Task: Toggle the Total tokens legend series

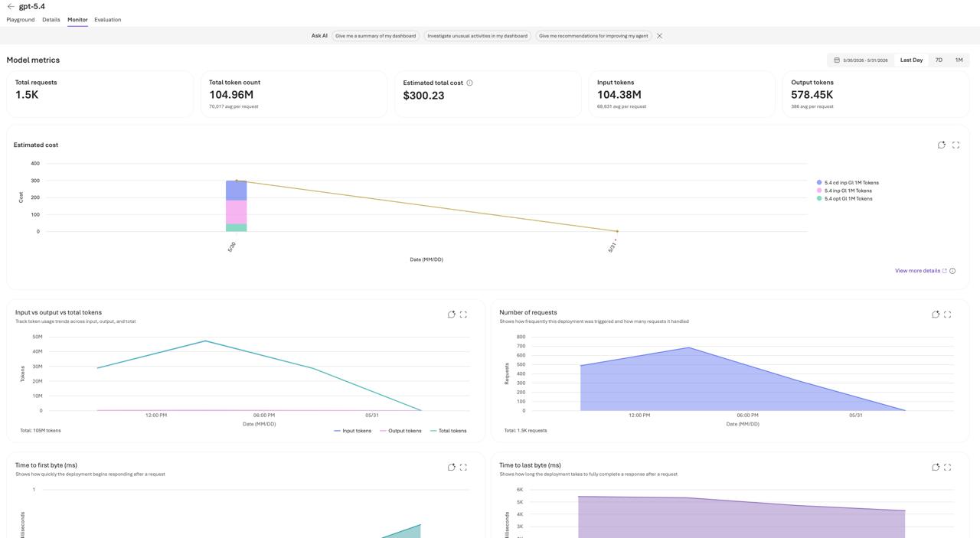Action: 449,431
